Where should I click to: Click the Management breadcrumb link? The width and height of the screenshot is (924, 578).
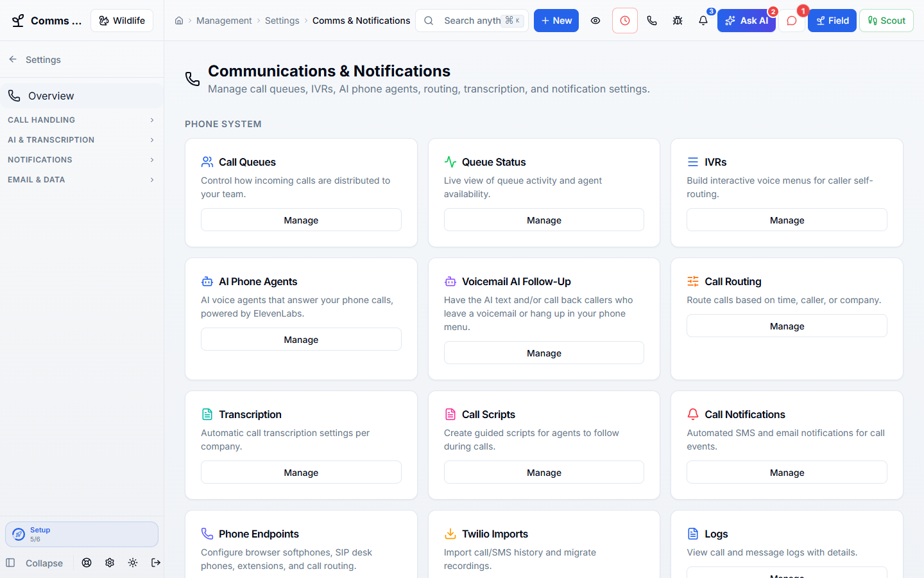(224, 21)
